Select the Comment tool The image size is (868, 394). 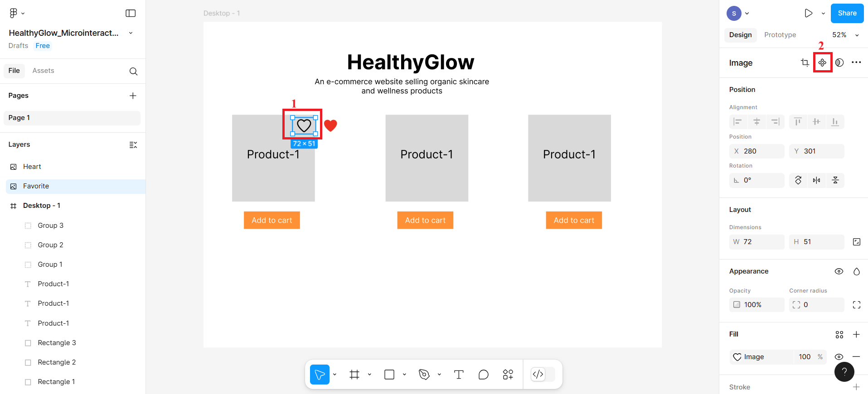[x=483, y=375]
